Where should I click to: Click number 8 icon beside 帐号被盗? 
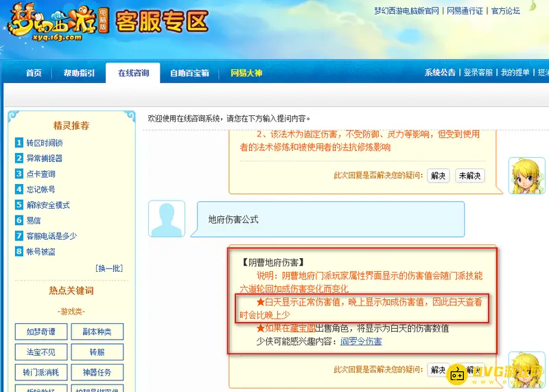19,251
